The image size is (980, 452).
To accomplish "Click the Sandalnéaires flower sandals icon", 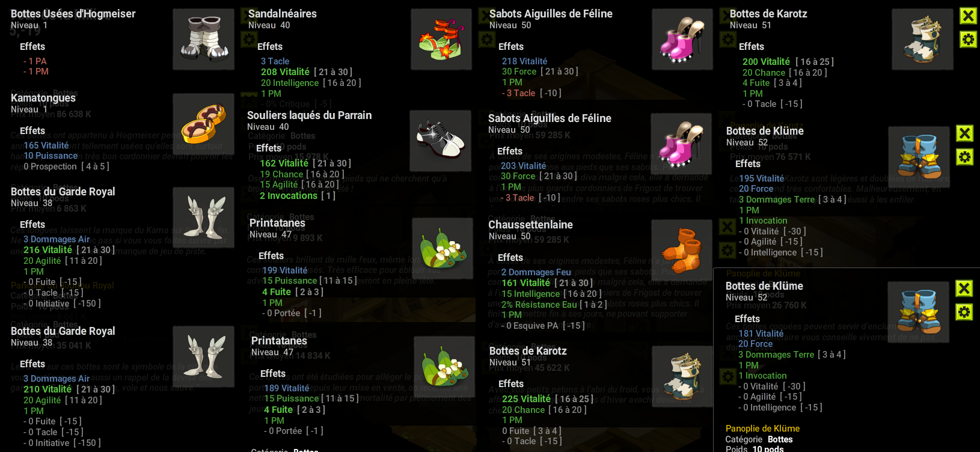I will [x=441, y=39].
